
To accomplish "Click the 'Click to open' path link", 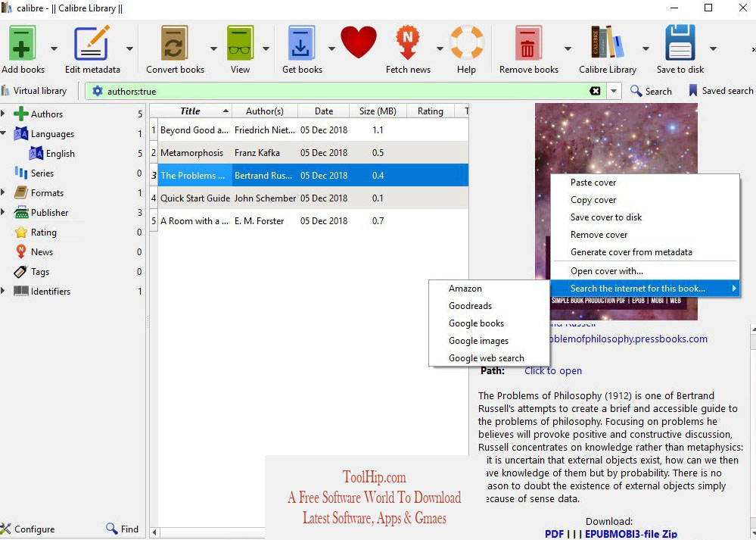I will 553,370.
